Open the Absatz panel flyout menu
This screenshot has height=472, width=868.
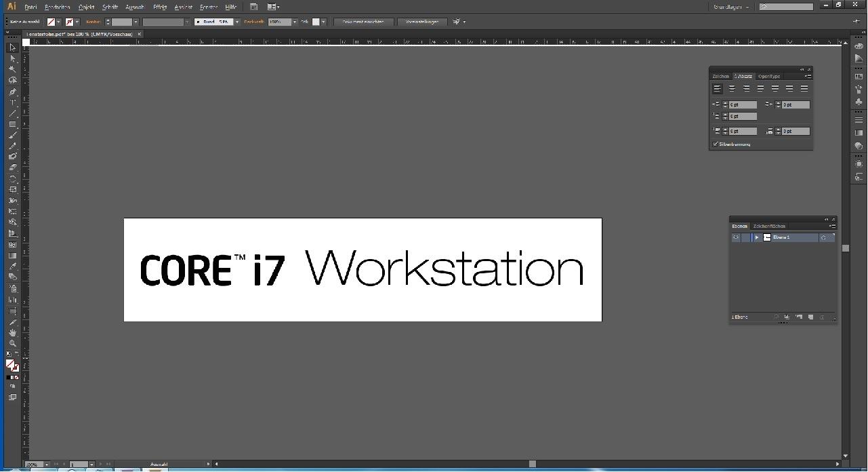[x=808, y=76]
